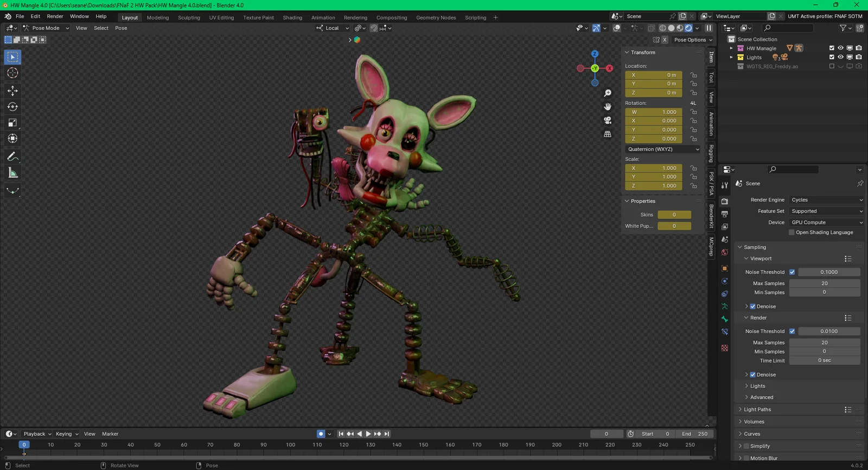Pin the Scene properties panel

point(860,183)
